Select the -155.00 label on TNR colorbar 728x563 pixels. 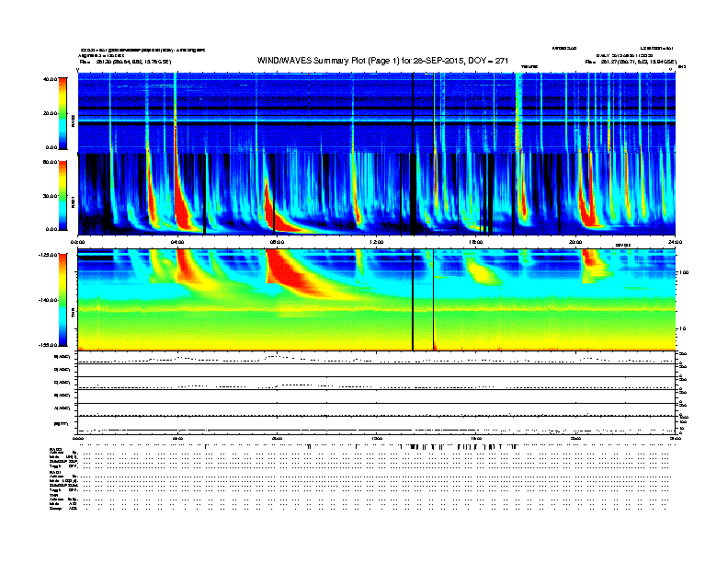point(48,345)
